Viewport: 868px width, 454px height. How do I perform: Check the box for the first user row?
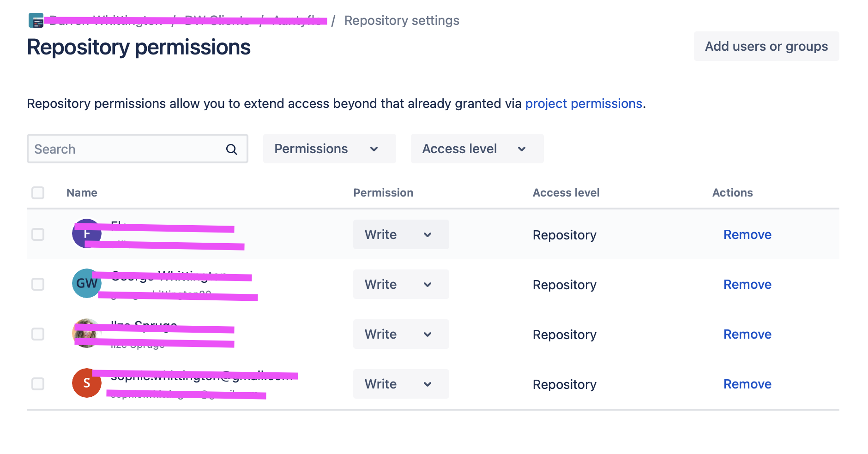click(38, 234)
